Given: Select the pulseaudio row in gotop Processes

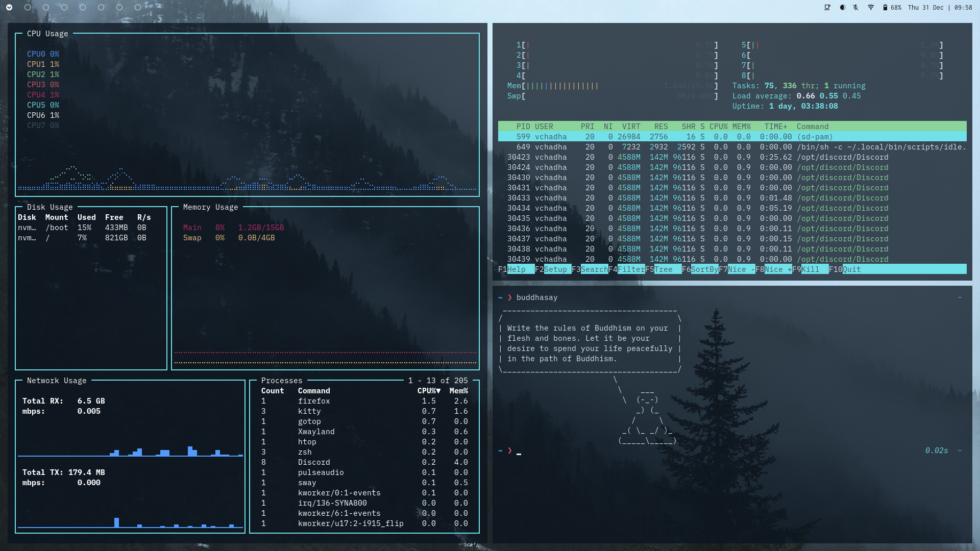Looking at the screenshot, I should pyautogui.click(x=364, y=472).
